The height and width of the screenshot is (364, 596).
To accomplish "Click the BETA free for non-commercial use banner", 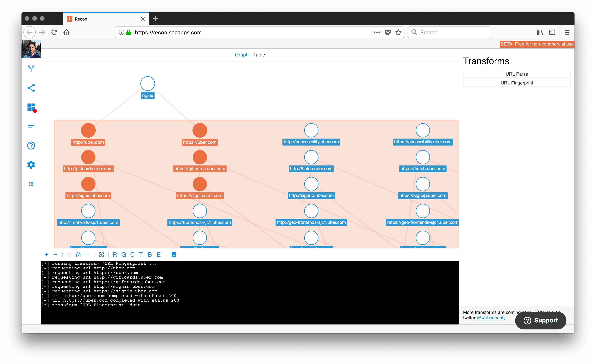I will pyautogui.click(x=537, y=44).
